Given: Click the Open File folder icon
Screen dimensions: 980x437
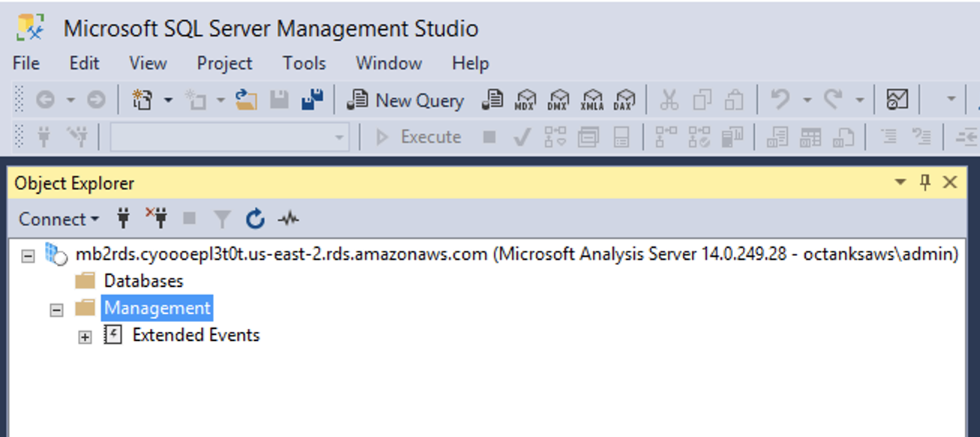Looking at the screenshot, I should (x=246, y=99).
